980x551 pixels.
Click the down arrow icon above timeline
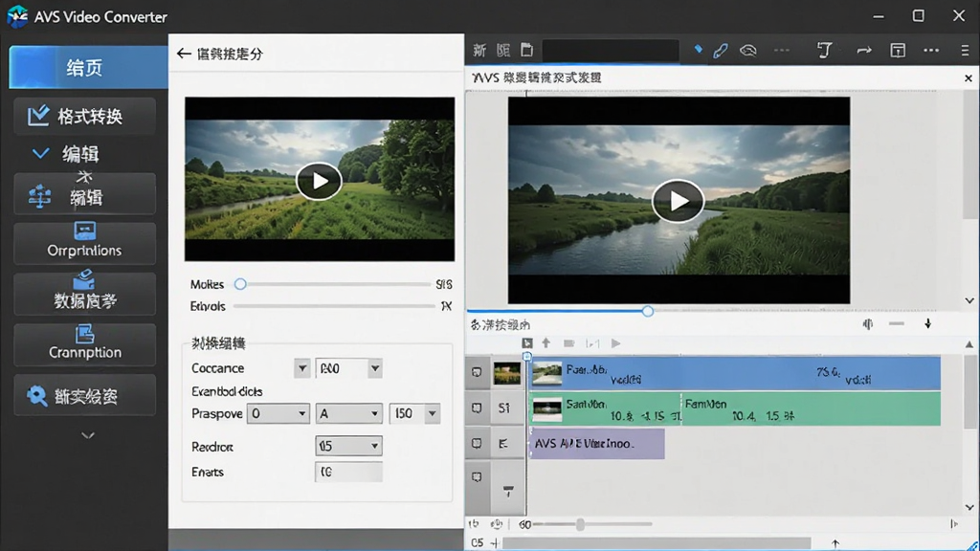tap(928, 323)
